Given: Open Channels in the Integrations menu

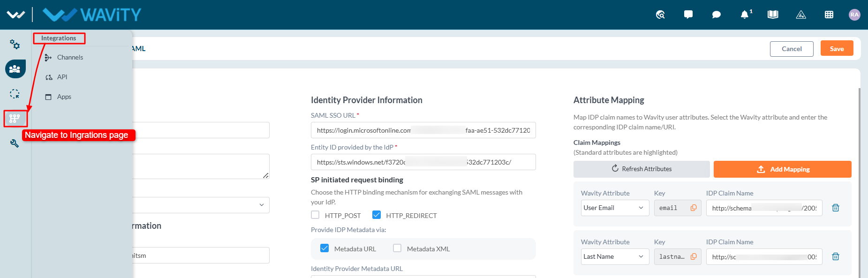Looking at the screenshot, I should click(x=70, y=57).
